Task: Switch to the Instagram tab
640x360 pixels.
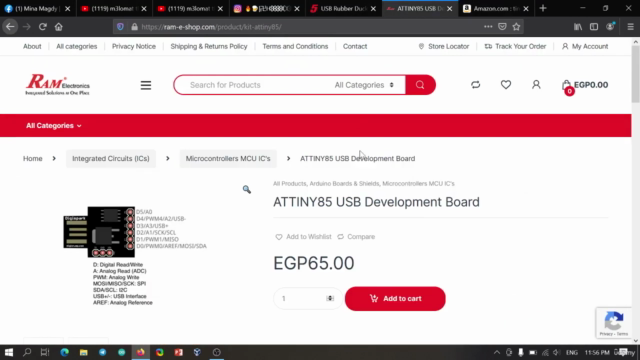Action: 267,9
